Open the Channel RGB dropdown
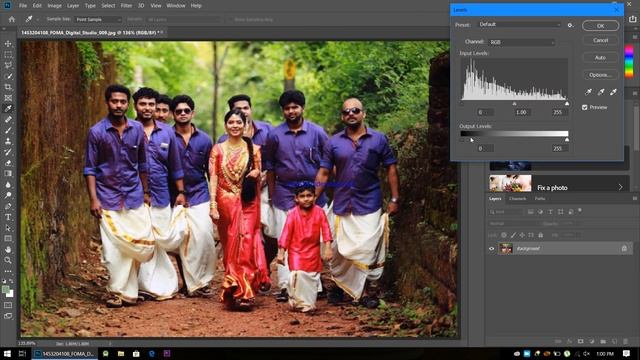 coord(522,42)
